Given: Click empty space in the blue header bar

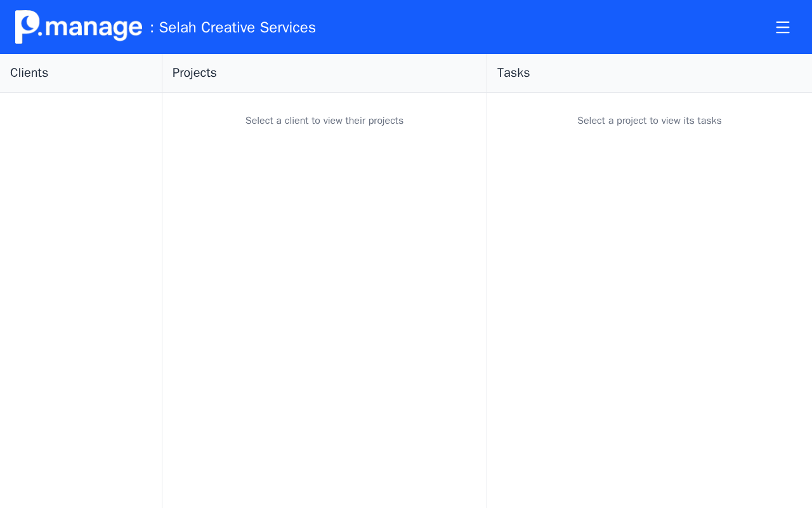Looking at the screenshot, I should (x=539, y=27).
